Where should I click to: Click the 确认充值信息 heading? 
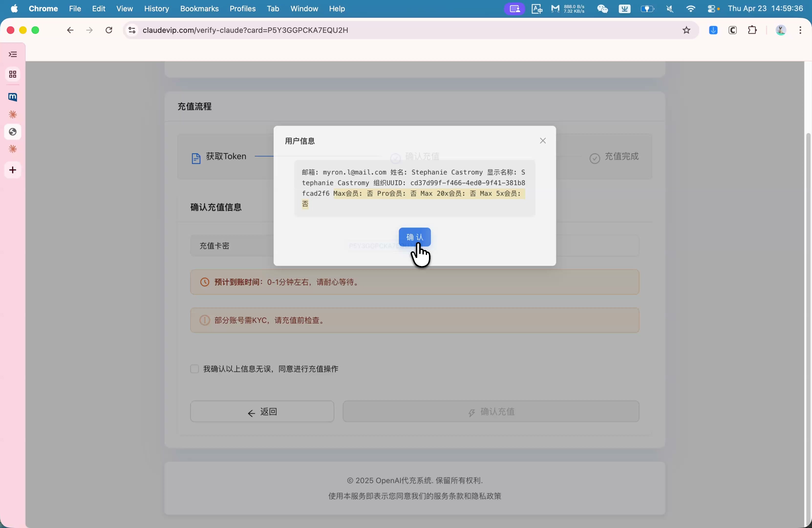[x=216, y=207]
